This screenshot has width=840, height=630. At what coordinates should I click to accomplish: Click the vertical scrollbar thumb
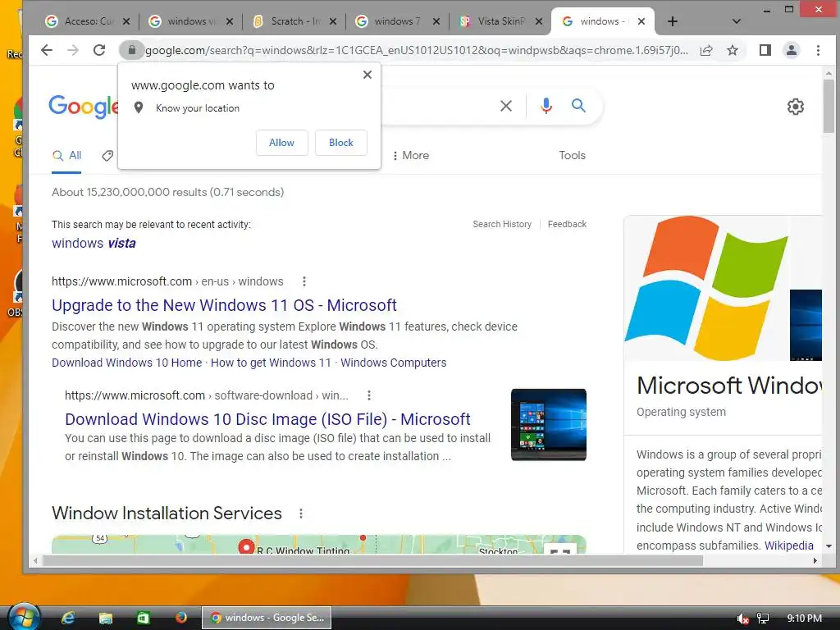[829, 106]
